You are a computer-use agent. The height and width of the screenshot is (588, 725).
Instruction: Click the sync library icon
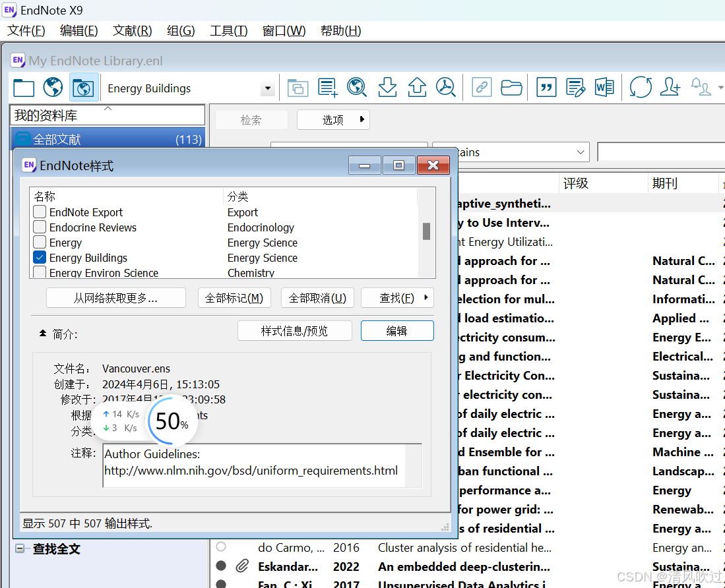[x=641, y=87]
